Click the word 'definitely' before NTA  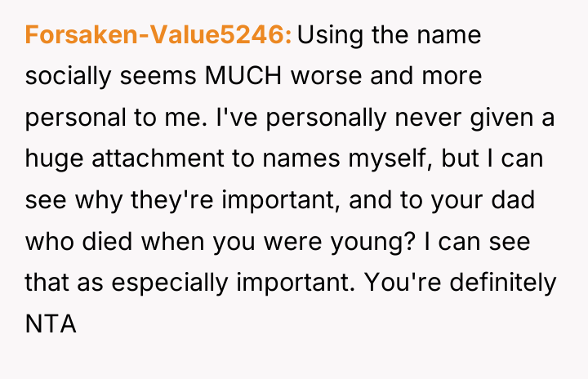click(503, 283)
